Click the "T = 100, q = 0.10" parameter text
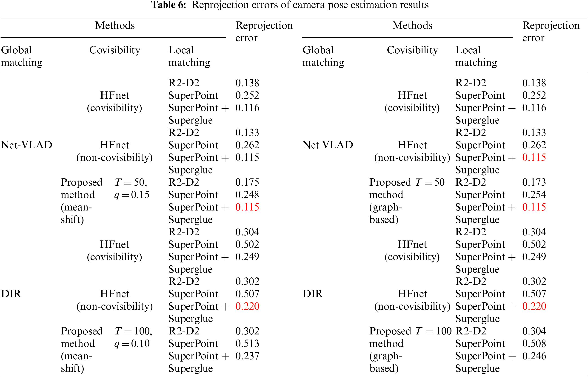The width and height of the screenshot is (588, 377). [x=133, y=337]
